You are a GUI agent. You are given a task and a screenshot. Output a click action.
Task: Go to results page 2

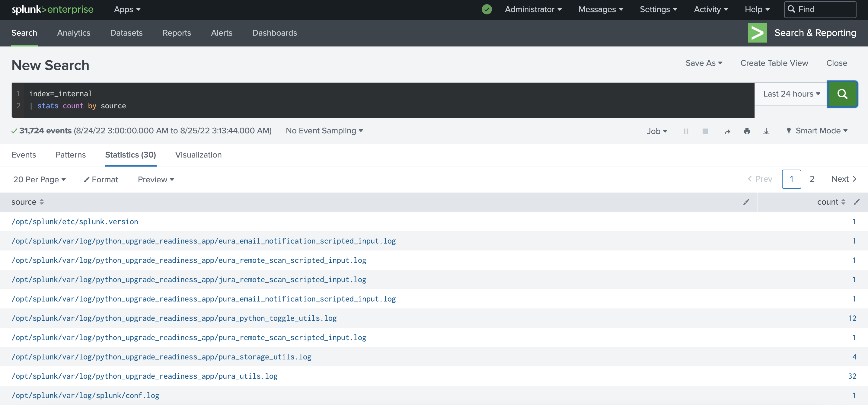pos(812,179)
